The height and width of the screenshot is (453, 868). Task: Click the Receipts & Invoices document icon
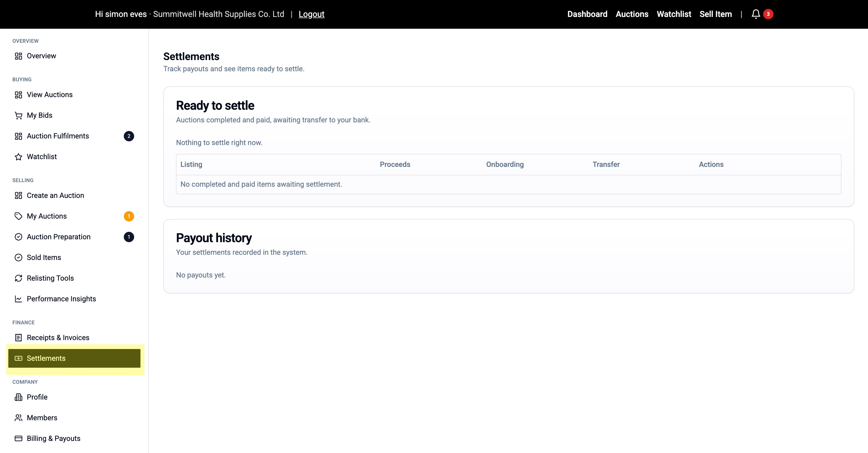19,338
